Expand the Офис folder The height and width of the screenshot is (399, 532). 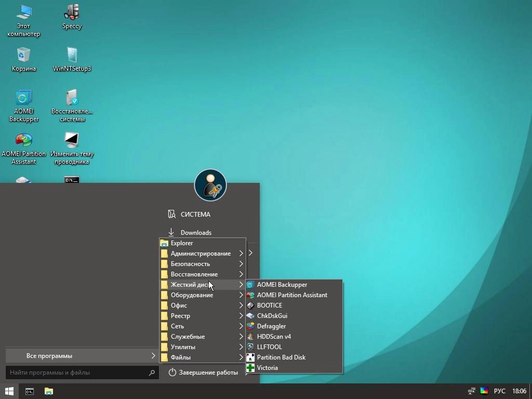click(x=203, y=305)
